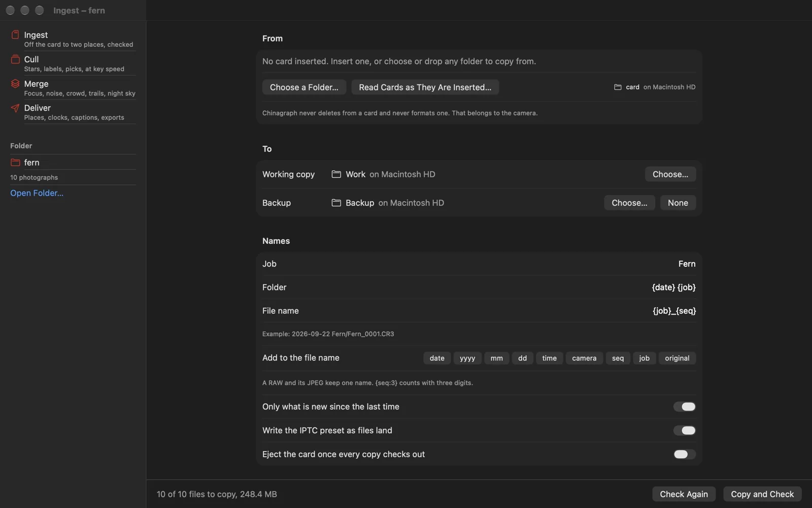Click the Backup folder icon
This screenshot has width=812, height=508.
click(336, 203)
